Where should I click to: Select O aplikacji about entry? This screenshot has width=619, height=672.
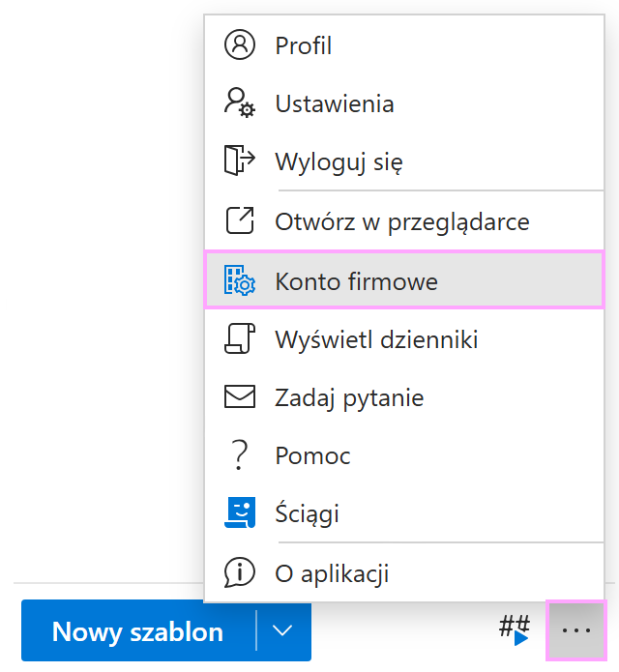pos(404,573)
